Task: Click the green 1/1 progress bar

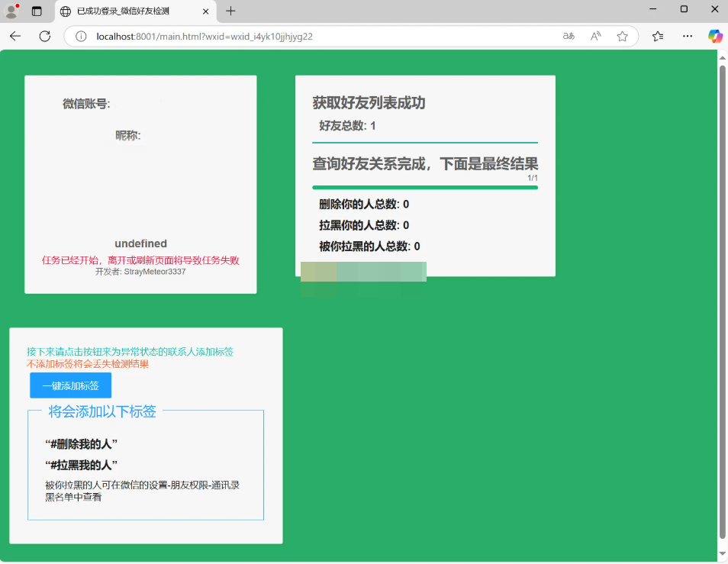Action: 425,185
